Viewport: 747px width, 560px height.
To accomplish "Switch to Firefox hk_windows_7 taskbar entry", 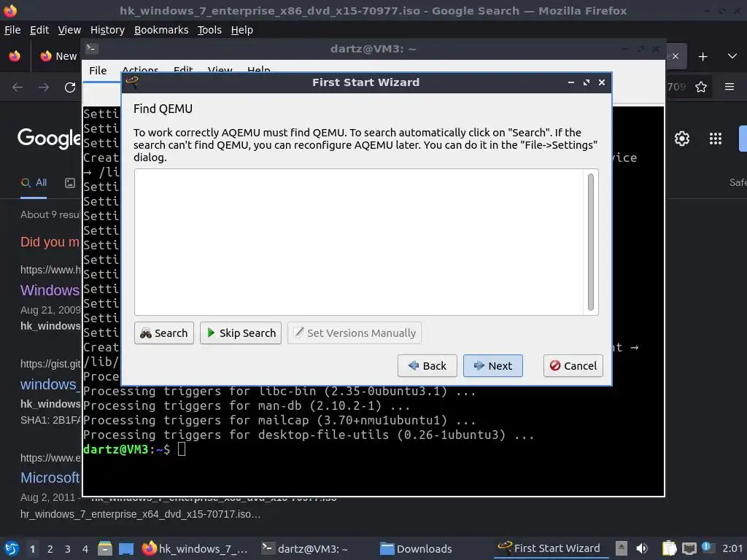I will click(196, 548).
